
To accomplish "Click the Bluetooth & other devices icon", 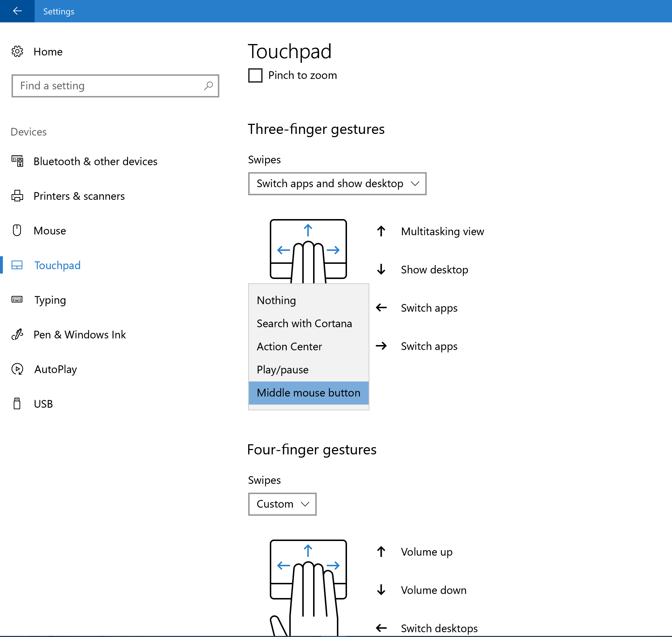I will click(x=17, y=161).
